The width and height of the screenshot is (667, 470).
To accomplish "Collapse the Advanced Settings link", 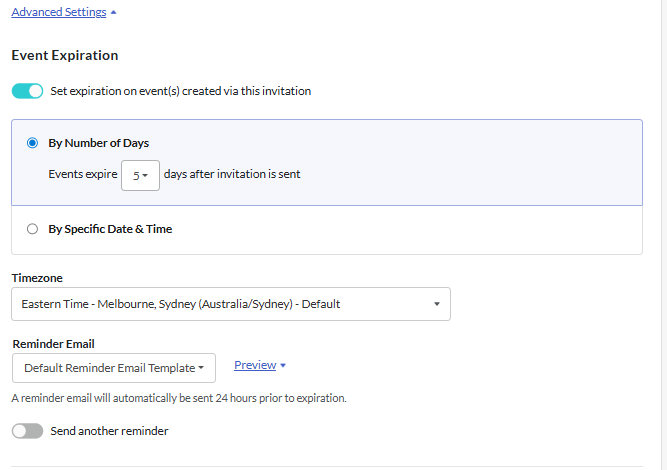I will pos(59,12).
